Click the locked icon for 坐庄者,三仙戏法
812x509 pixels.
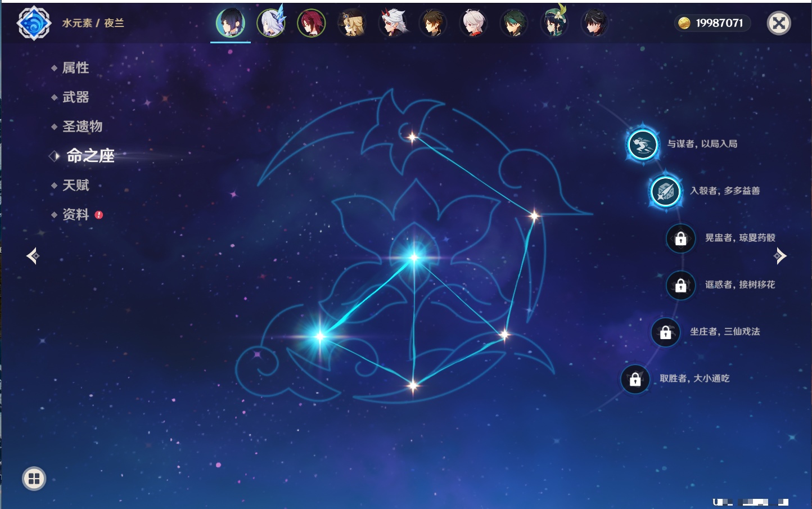pyautogui.click(x=665, y=332)
